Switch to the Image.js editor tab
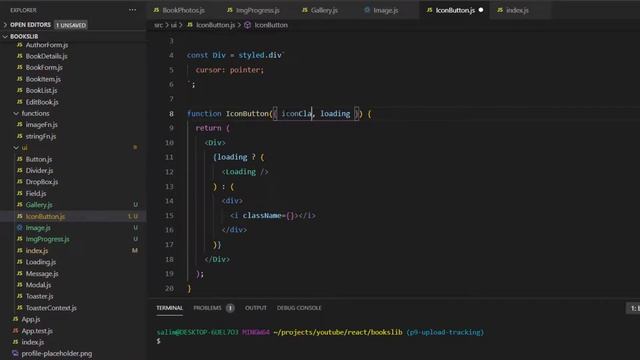The width and height of the screenshot is (640, 360). [385, 10]
